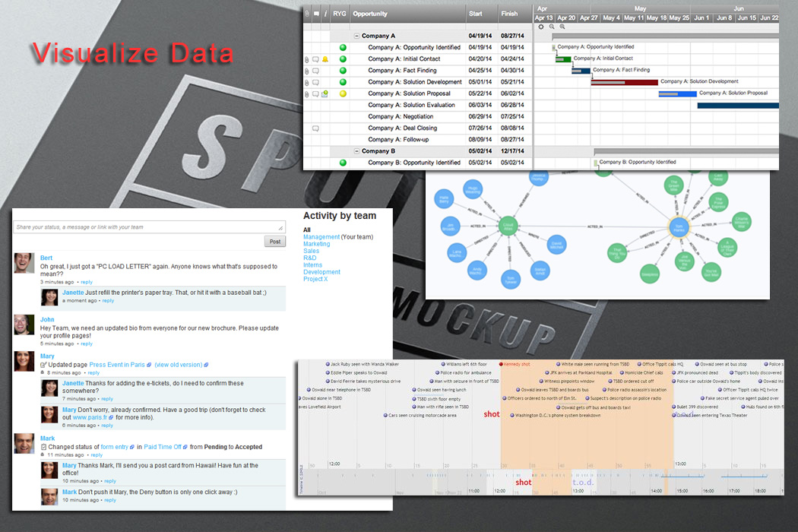The image size is (798, 532).
Task: Open the view old version link
Action: (x=178, y=365)
